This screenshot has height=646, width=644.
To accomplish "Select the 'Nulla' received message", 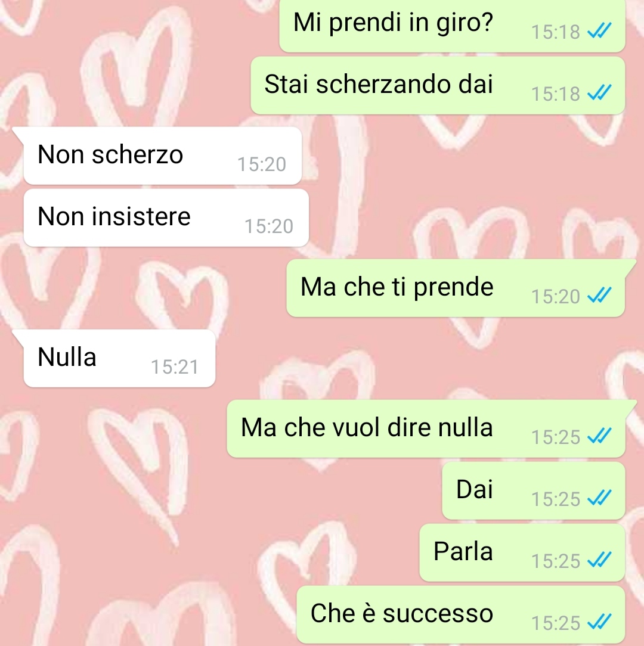I will 119,358.
